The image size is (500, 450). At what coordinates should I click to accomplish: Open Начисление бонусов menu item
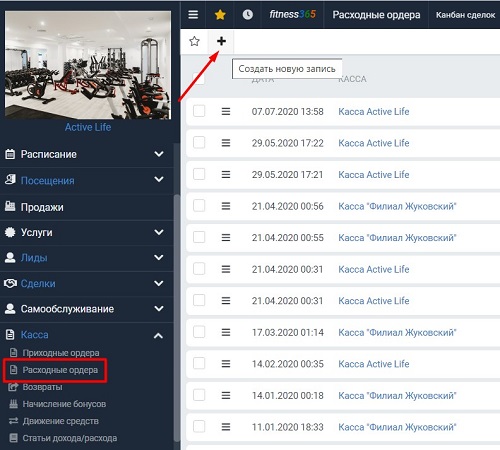[64, 404]
